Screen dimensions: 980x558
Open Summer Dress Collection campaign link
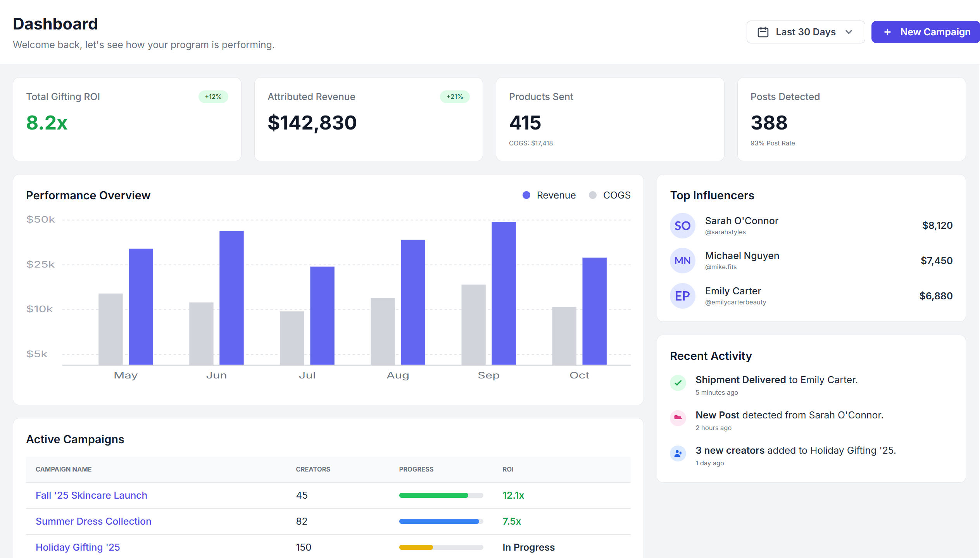click(93, 521)
